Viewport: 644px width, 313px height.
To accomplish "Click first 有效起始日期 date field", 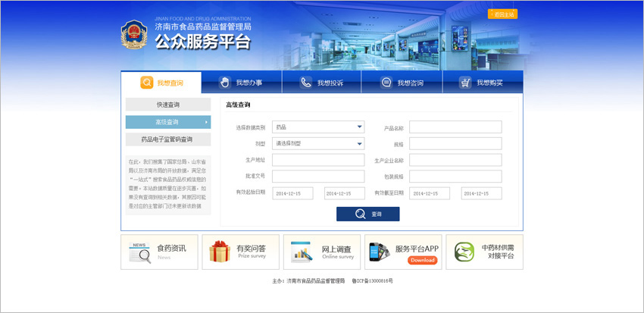I will [x=292, y=193].
